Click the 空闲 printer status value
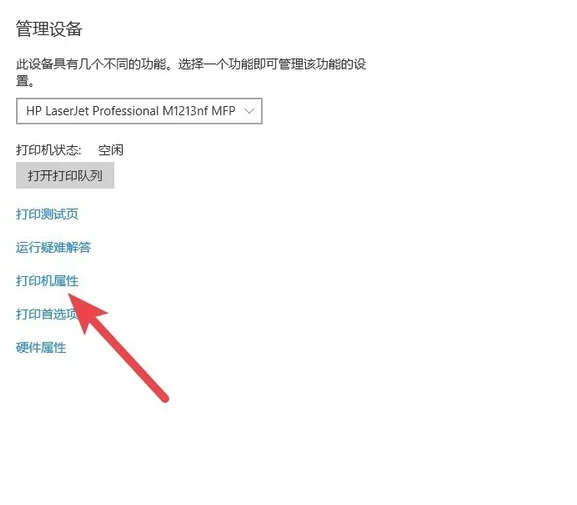Image resolution: width=577 pixels, height=505 pixels. click(x=111, y=150)
